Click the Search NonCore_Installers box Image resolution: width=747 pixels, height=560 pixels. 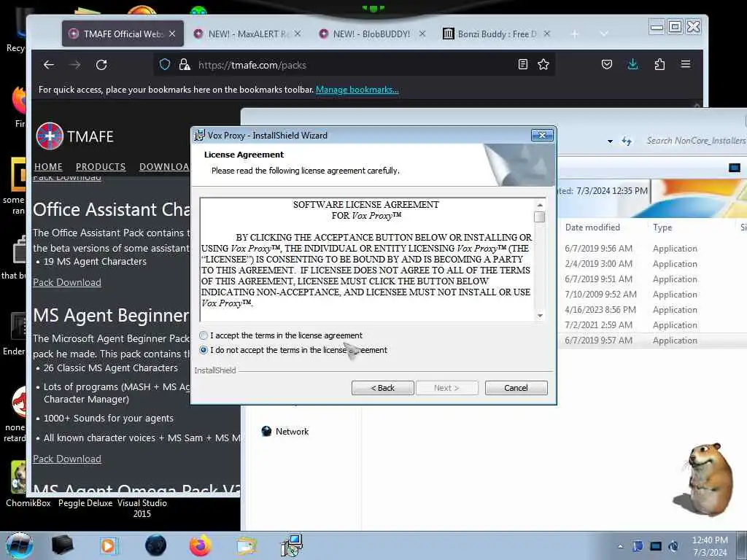695,141
